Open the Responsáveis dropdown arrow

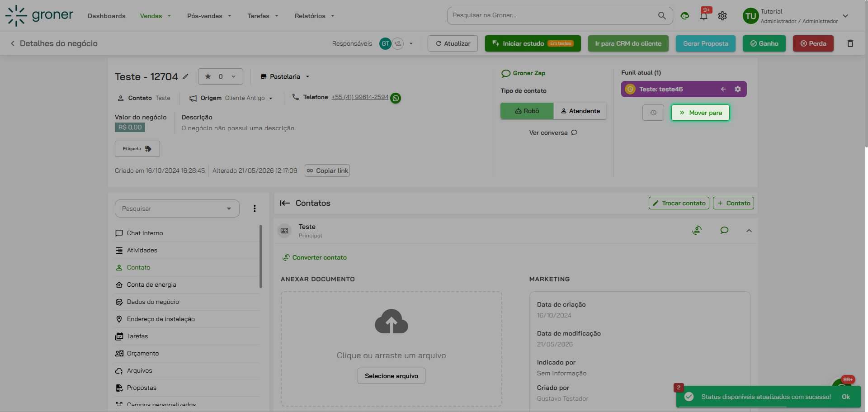(411, 44)
